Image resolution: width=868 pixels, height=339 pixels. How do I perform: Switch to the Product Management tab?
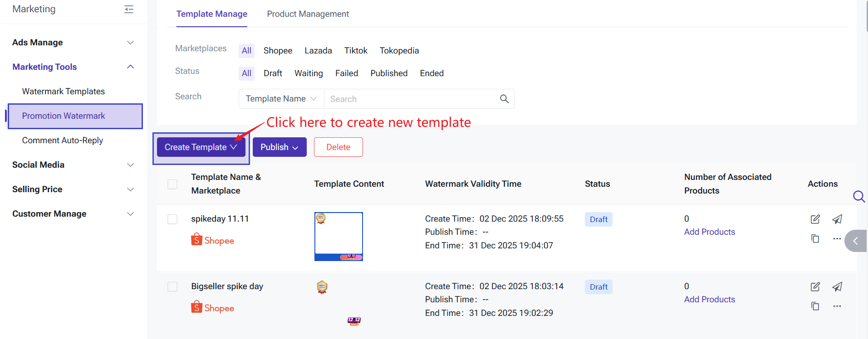click(x=308, y=14)
